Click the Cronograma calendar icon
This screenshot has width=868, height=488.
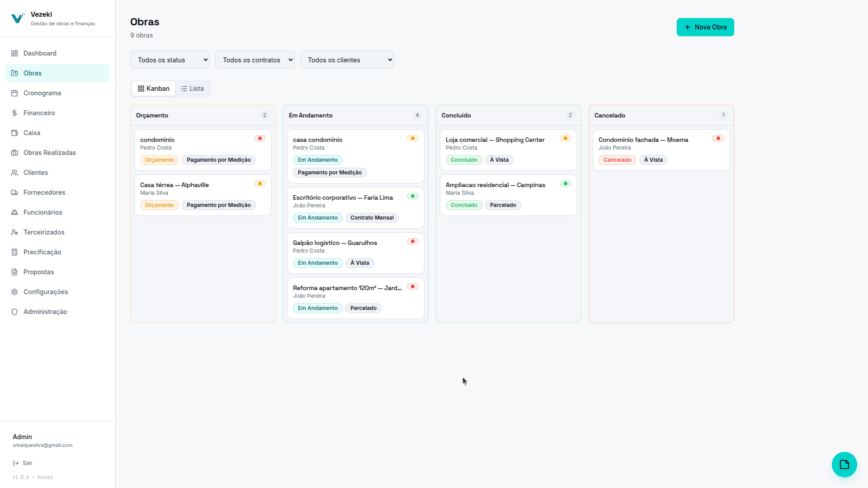click(x=14, y=93)
